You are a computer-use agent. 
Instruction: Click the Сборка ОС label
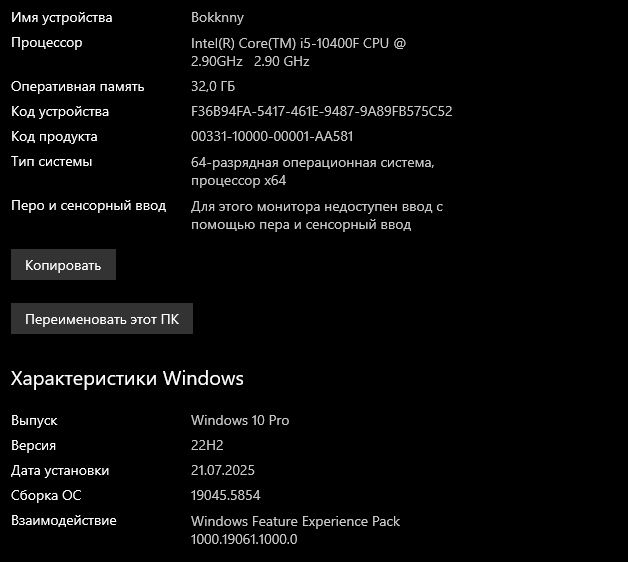[x=46, y=496]
